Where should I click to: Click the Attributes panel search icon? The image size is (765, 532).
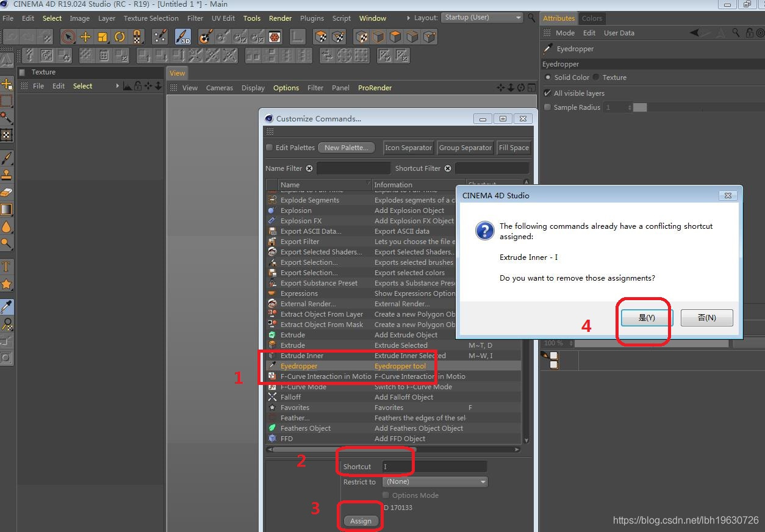point(736,33)
